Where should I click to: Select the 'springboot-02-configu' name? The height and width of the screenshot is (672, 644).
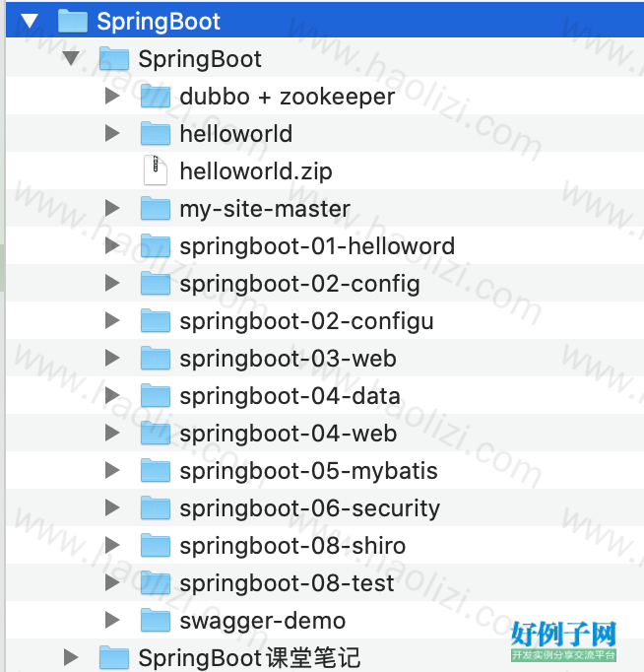point(306,321)
